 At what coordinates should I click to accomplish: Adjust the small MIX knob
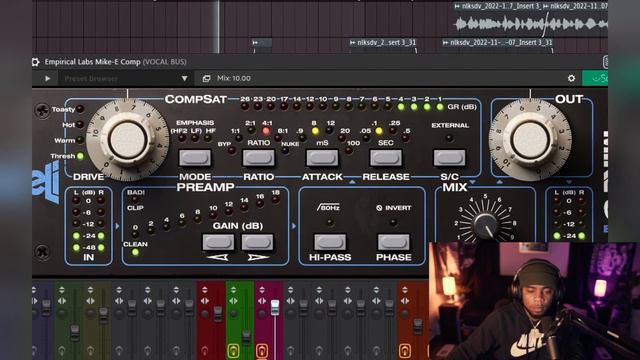(485, 226)
